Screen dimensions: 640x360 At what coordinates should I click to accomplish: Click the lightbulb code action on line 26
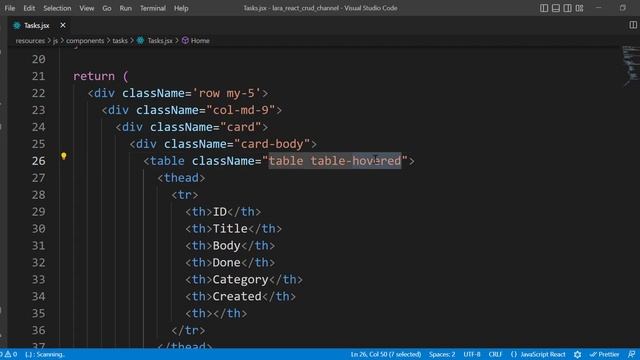[x=63, y=156]
